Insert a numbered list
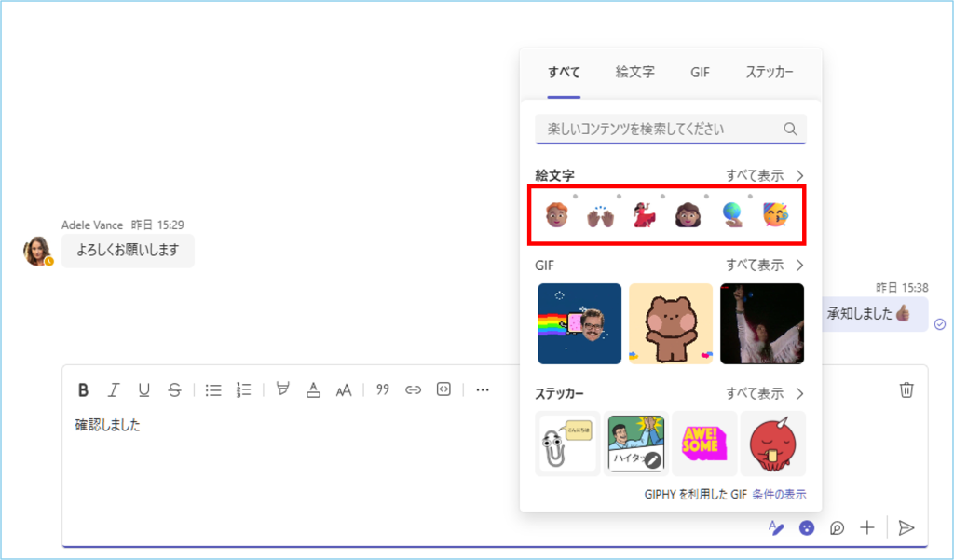The image size is (954, 560). click(x=244, y=390)
